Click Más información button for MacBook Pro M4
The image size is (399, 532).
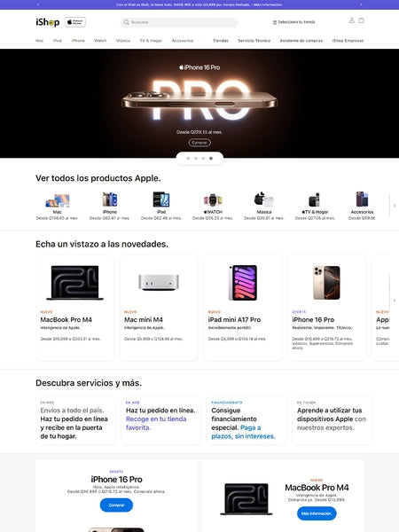tap(317, 513)
